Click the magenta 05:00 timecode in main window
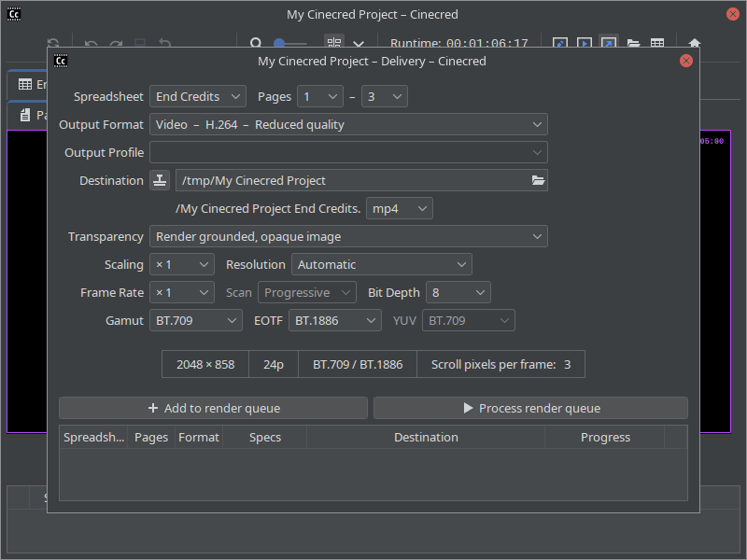This screenshot has height=560, width=747. (x=712, y=141)
